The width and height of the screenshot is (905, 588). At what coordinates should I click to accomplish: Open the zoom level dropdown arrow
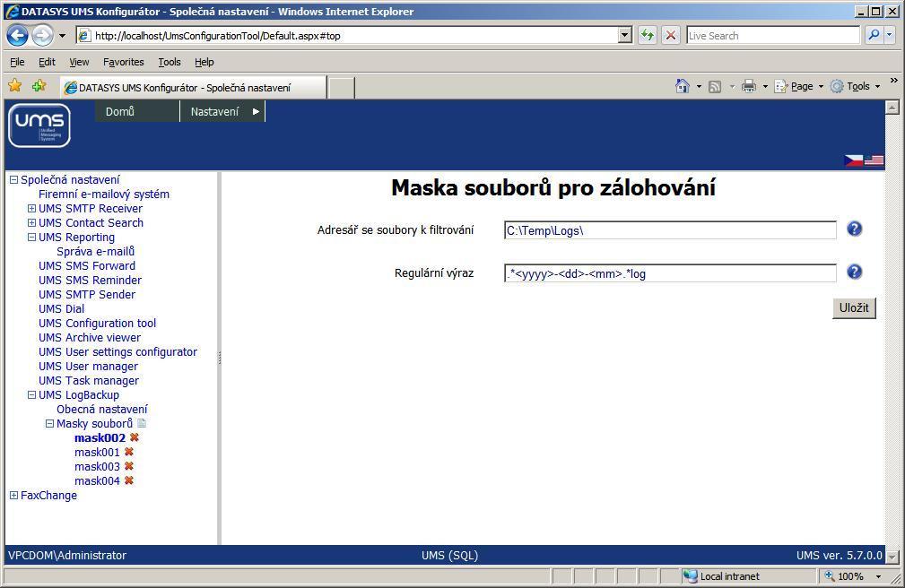[878, 576]
